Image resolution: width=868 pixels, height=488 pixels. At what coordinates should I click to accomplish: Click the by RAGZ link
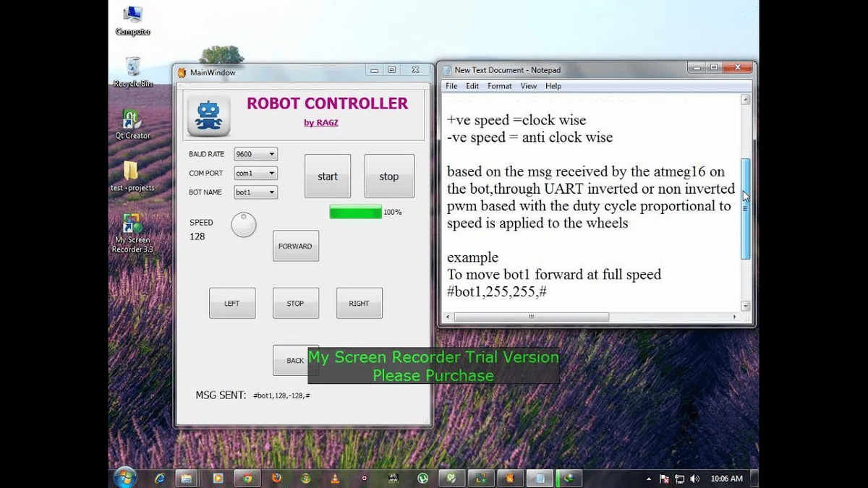pyautogui.click(x=320, y=122)
